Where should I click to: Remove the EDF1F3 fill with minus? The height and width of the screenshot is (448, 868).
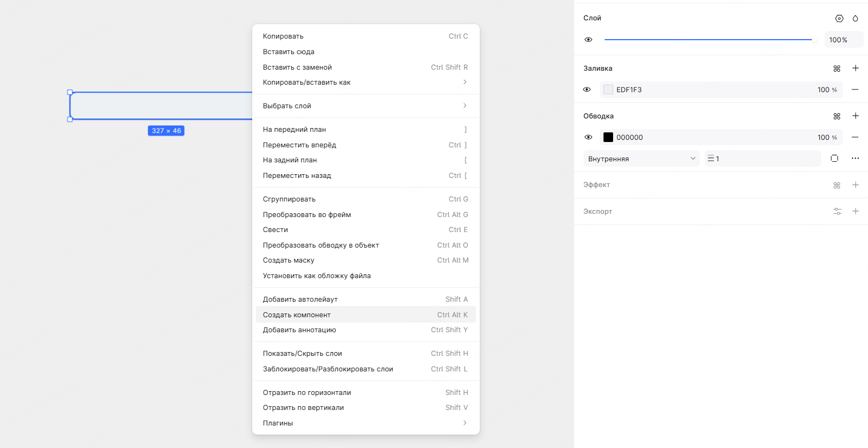(855, 89)
